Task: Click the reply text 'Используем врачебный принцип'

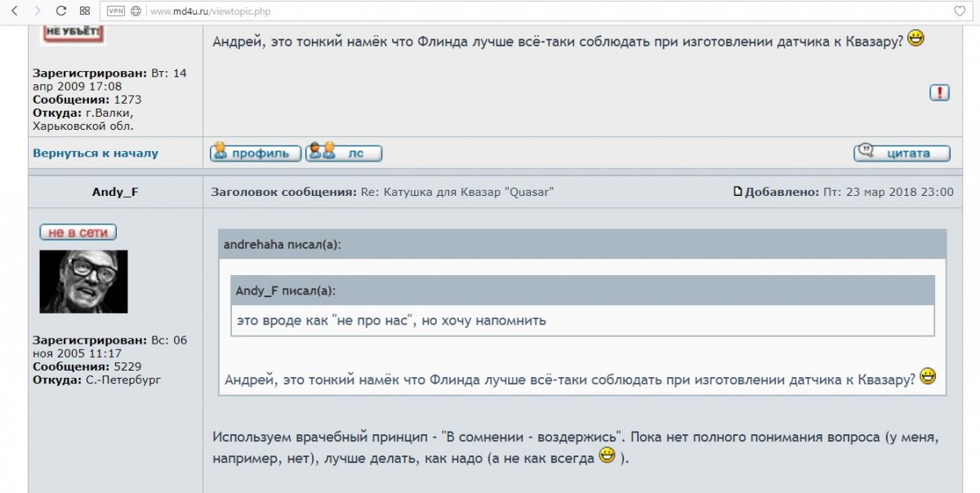Action: 321,437
